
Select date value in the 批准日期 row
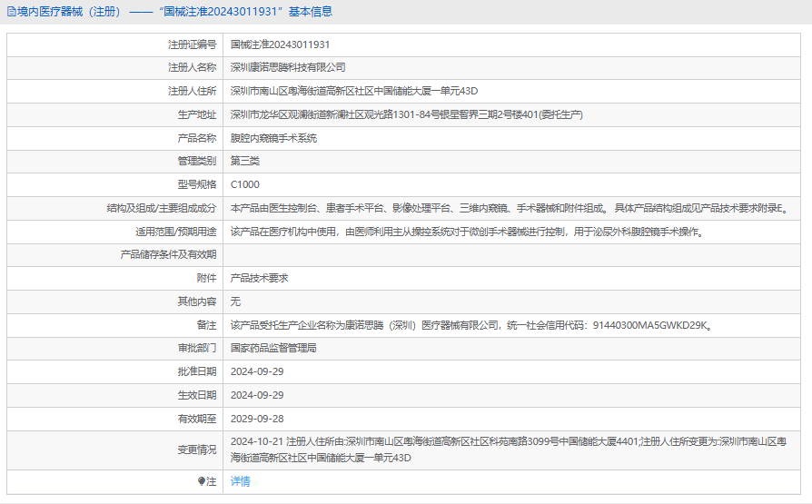257,371
